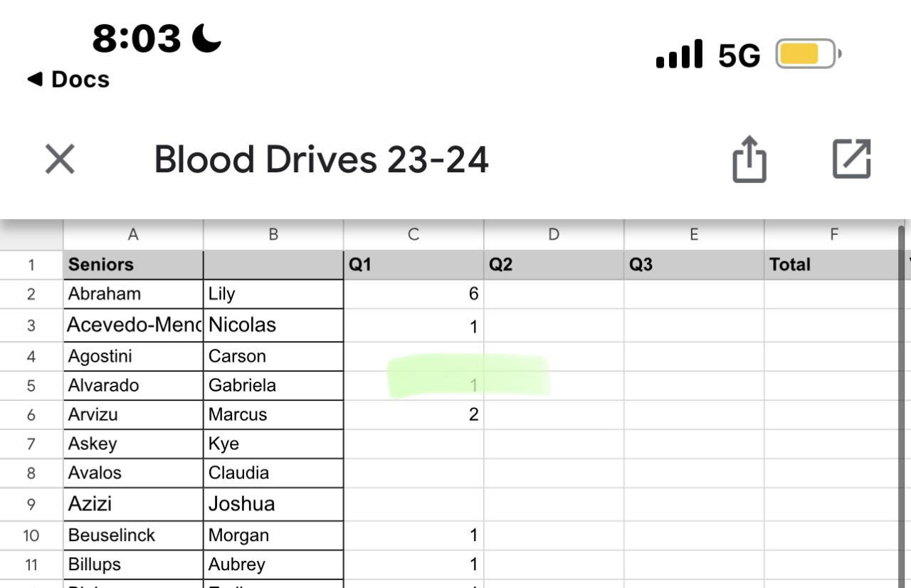
Task: Select column C header
Action: [413, 235]
